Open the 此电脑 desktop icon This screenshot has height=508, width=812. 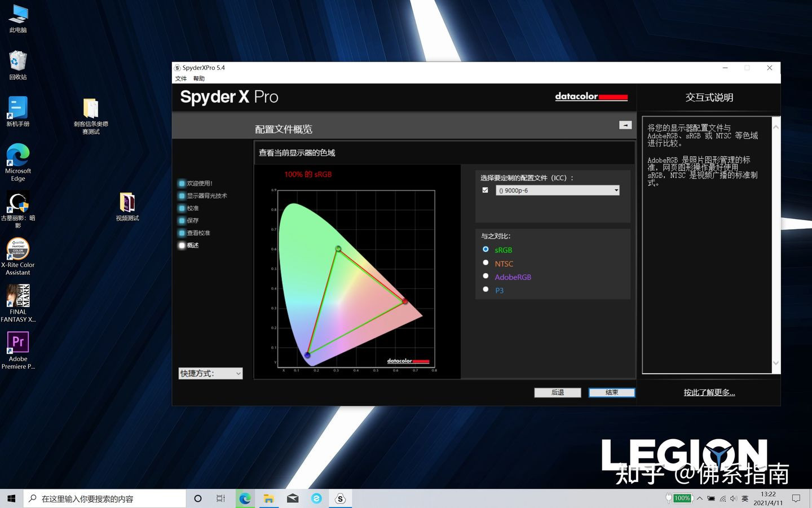click(18, 18)
